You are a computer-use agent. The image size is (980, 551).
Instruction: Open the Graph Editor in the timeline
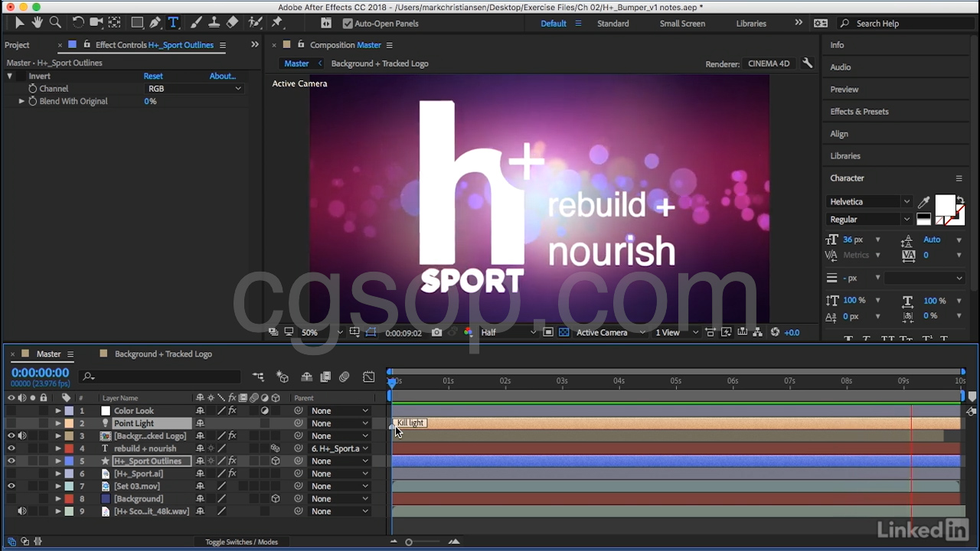click(369, 377)
